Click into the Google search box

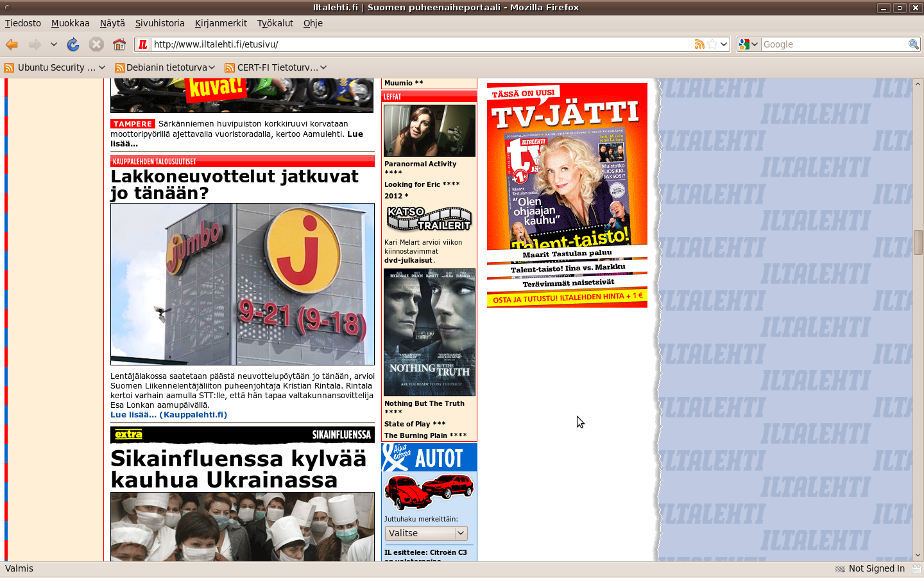click(834, 44)
